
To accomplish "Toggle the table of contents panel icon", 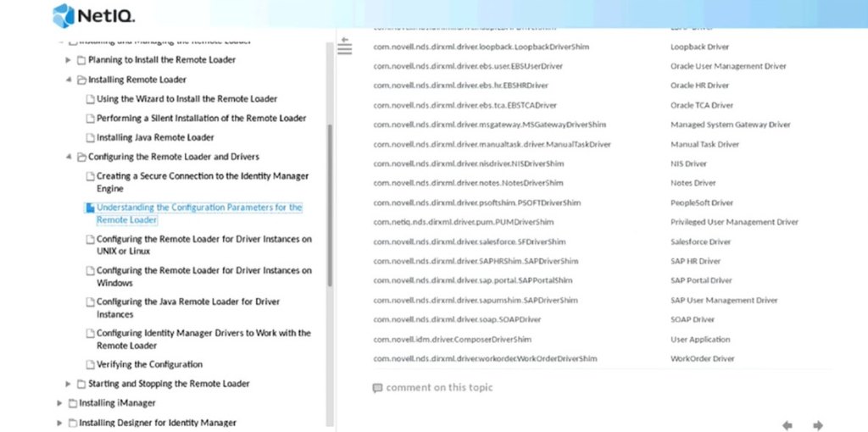I will (x=344, y=47).
